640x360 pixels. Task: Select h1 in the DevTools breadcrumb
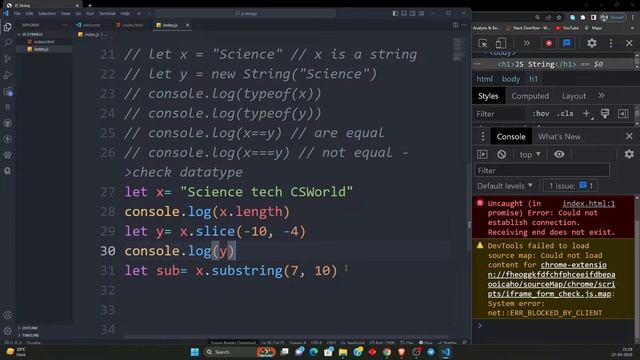click(x=533, y=79)
